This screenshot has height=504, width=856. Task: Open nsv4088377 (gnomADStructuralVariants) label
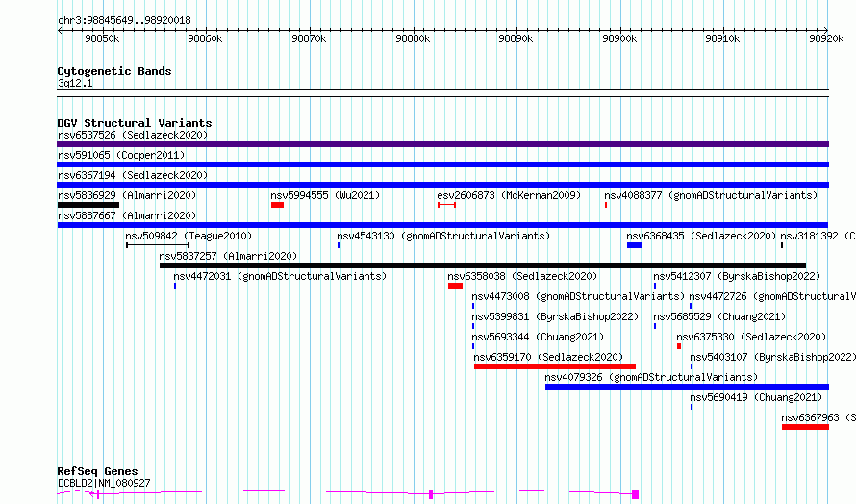[x=711, y=195]
